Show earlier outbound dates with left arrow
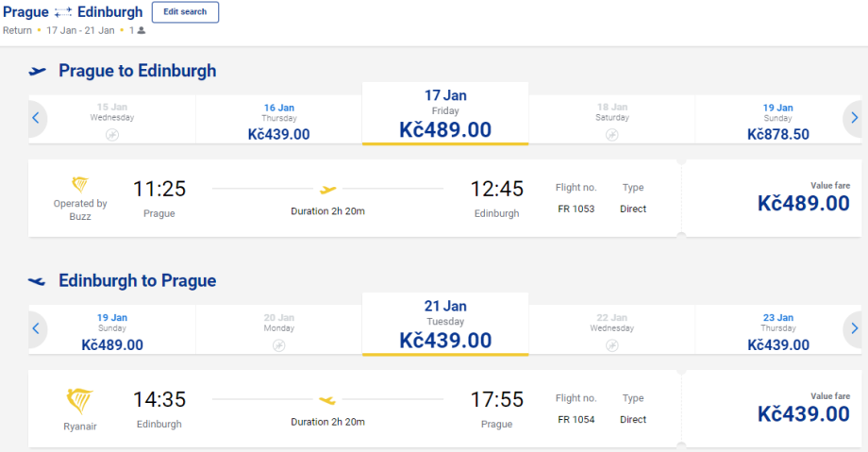Image resolution: width=868 pixels, height=452 pixels. point(36,119)
